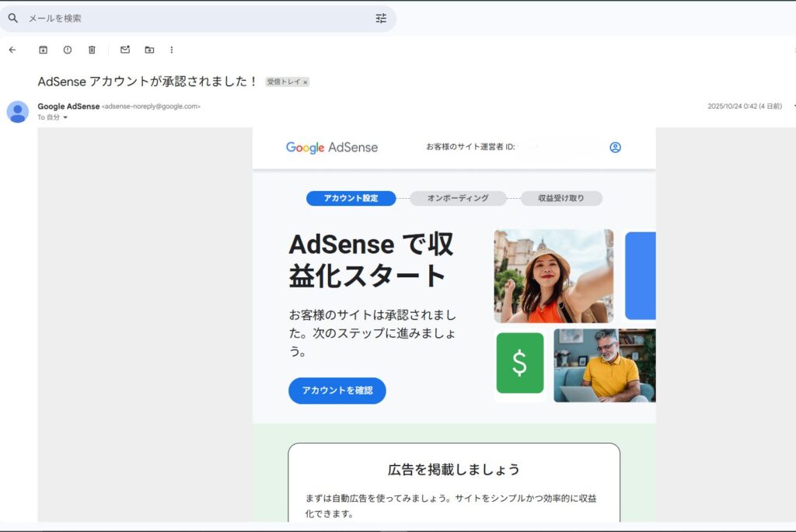Archive this AdSense email

click(44, 50)
